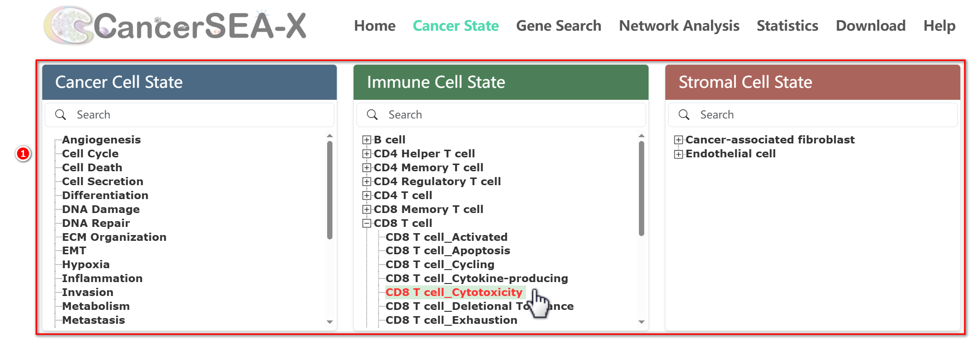Expand the CD4 Regulatory T cell node

click(x=367, y=182)
